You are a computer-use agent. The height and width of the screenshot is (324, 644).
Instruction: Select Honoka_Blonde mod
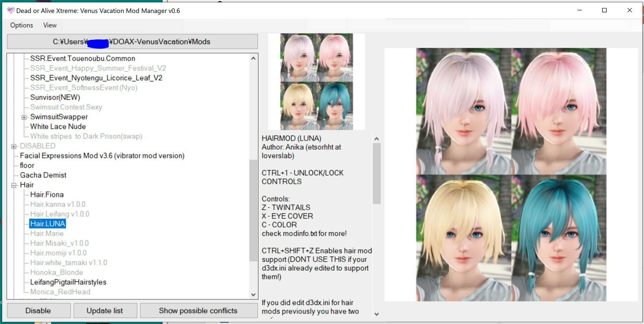tap(57, 272)
